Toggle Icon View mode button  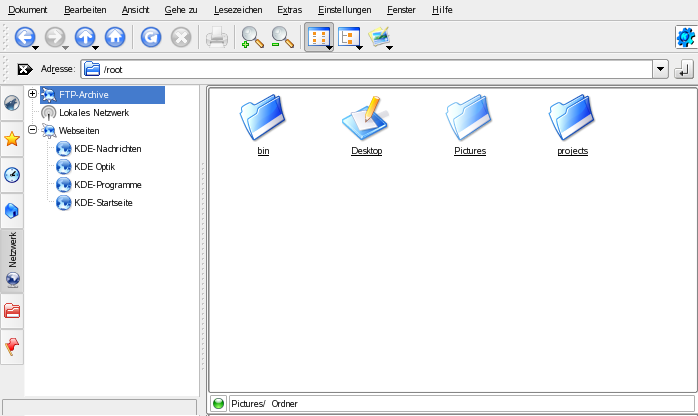click(x=317, y=38)
